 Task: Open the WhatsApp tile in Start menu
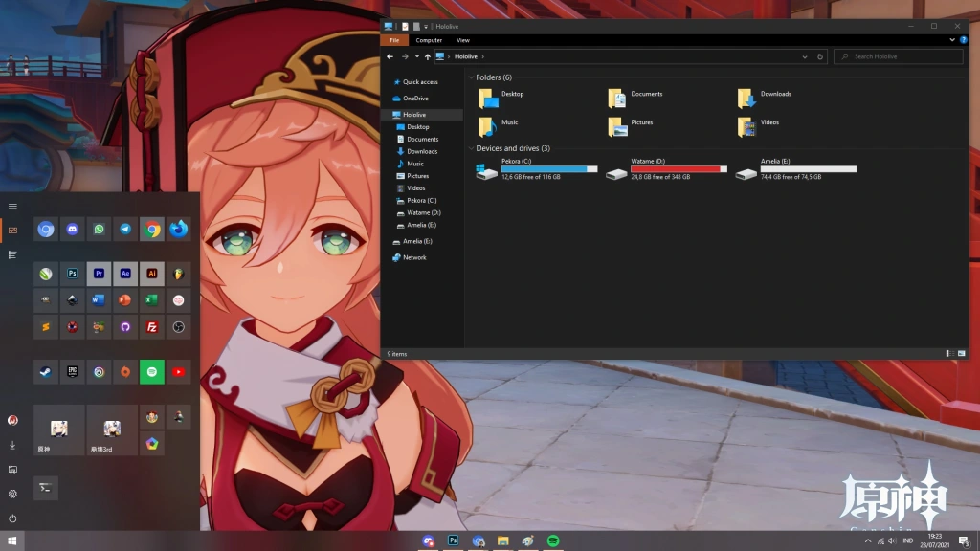(x=99, y=230)
